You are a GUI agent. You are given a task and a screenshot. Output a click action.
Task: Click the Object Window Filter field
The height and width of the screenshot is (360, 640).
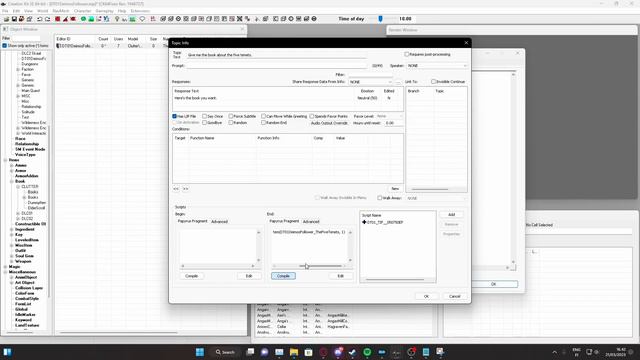point(26,38)
